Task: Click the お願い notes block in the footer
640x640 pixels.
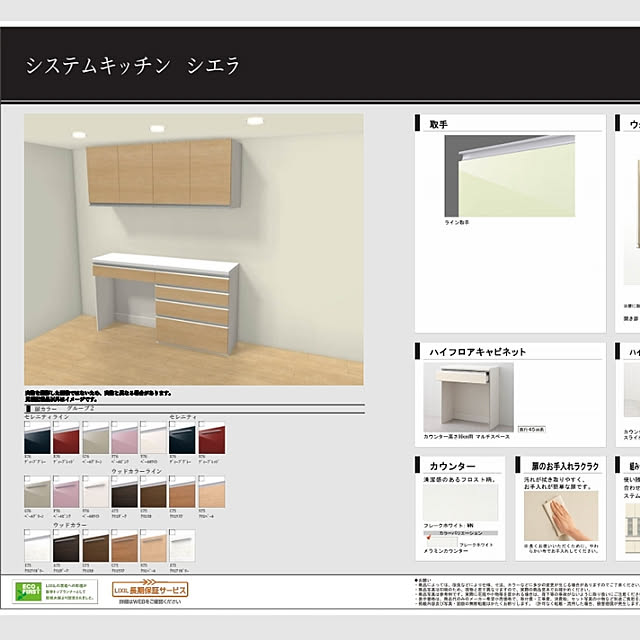Action: tap(527, 591)
